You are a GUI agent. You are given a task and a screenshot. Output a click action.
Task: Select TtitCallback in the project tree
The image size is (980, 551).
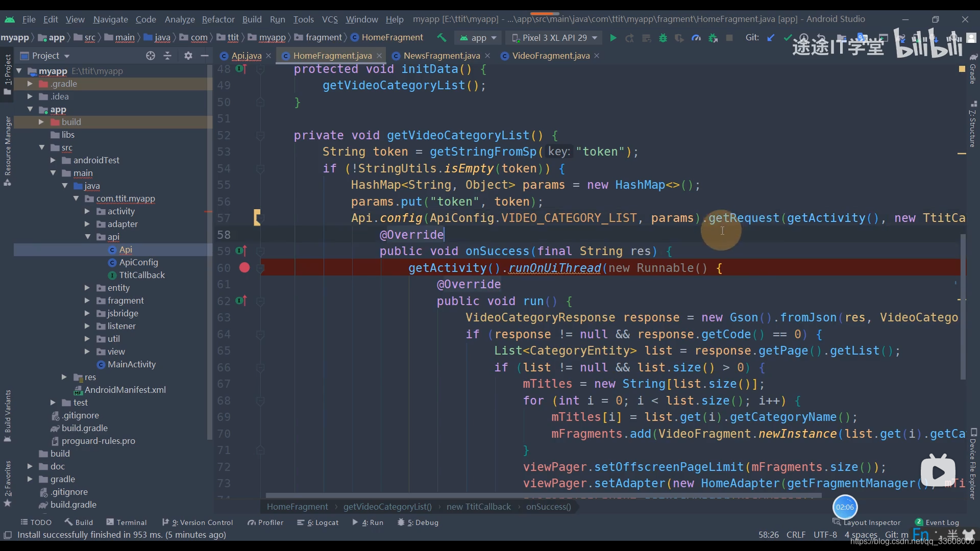click(x=142, y=275)
